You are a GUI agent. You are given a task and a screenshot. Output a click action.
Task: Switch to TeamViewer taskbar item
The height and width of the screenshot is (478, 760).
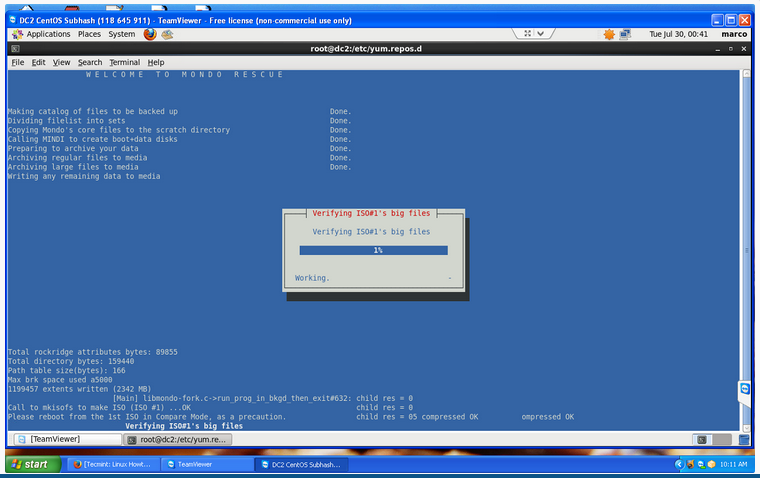click(x=207, y=464)
